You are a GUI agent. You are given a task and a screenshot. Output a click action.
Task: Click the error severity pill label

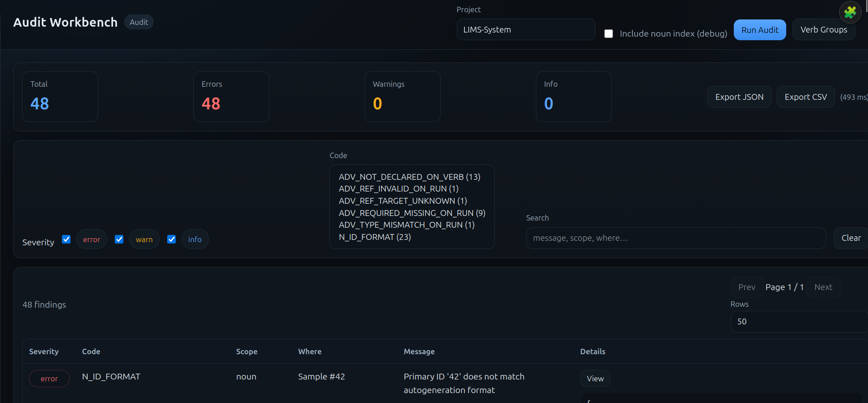92,239
